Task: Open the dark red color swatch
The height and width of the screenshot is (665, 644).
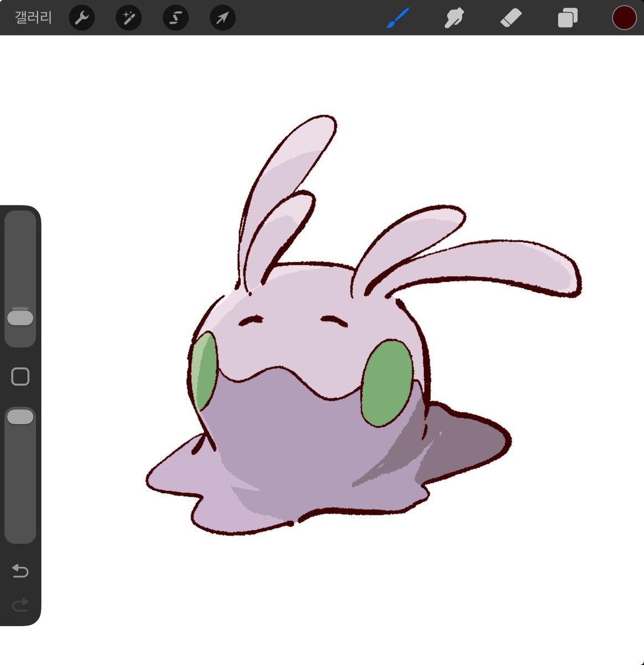Action: tap(624, 18)
